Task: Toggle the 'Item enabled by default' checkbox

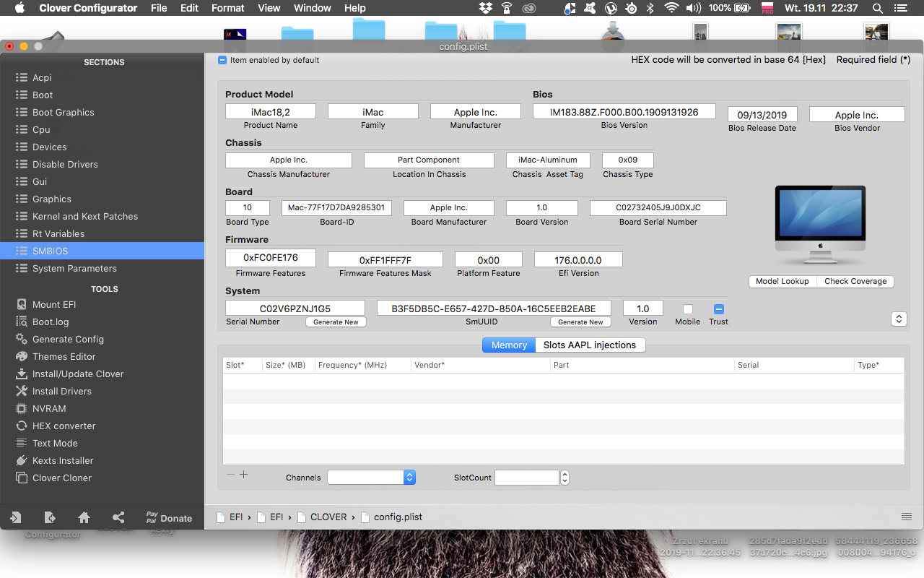Action: point(222,60)
